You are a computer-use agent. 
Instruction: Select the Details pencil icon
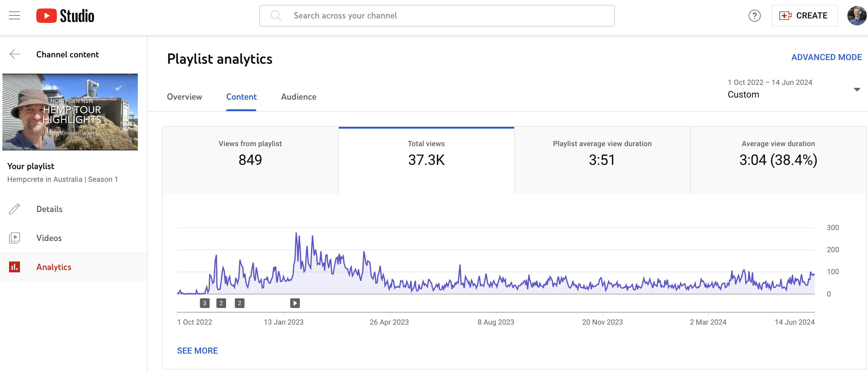point(14,209)
